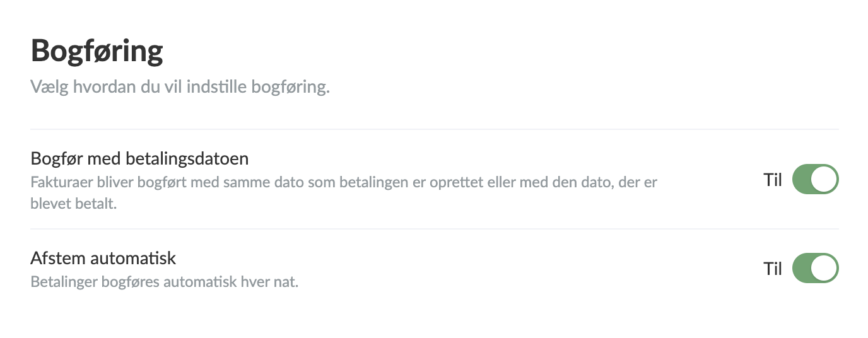Click the description starting with "Fakturaer bliver bogført"
This screenshot has height=338, width=868.
[344, 183]
